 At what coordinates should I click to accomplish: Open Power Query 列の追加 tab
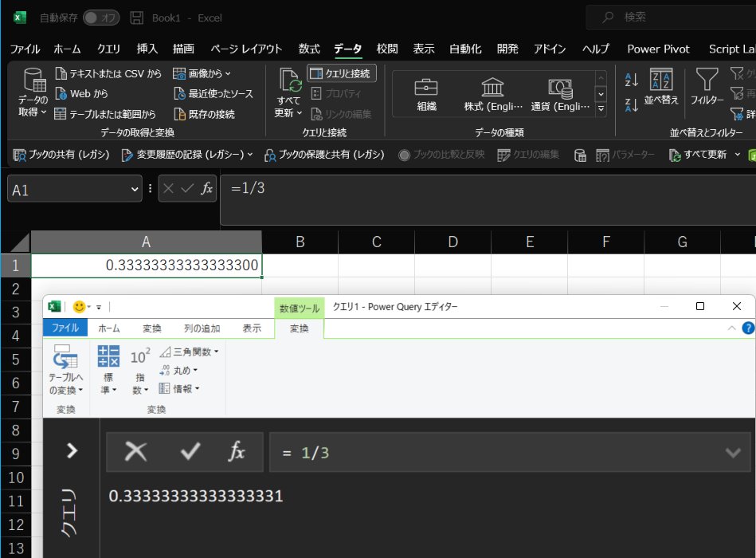click(202, 328)
